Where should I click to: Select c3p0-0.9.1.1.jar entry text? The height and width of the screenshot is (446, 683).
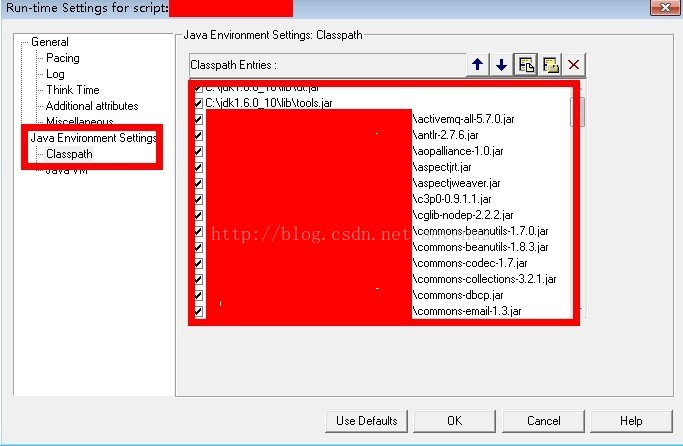pyautogui.click(x=452, y=199)
